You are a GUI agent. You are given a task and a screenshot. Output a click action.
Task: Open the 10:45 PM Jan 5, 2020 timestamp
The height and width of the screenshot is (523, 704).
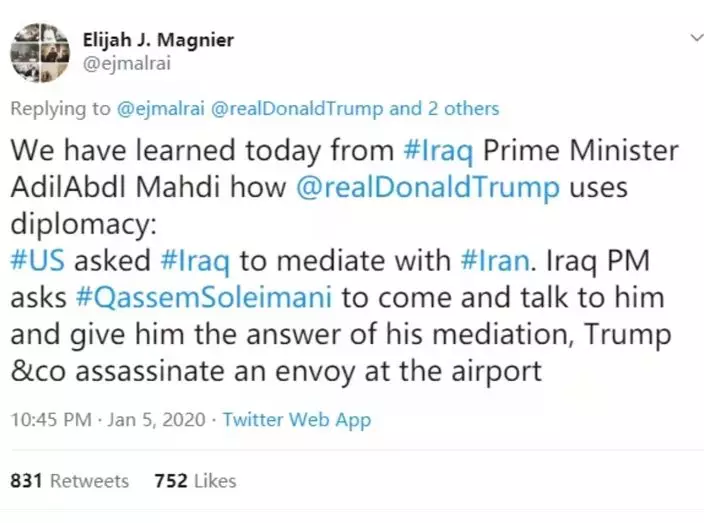pyautogui.click(x=107, y=419)
